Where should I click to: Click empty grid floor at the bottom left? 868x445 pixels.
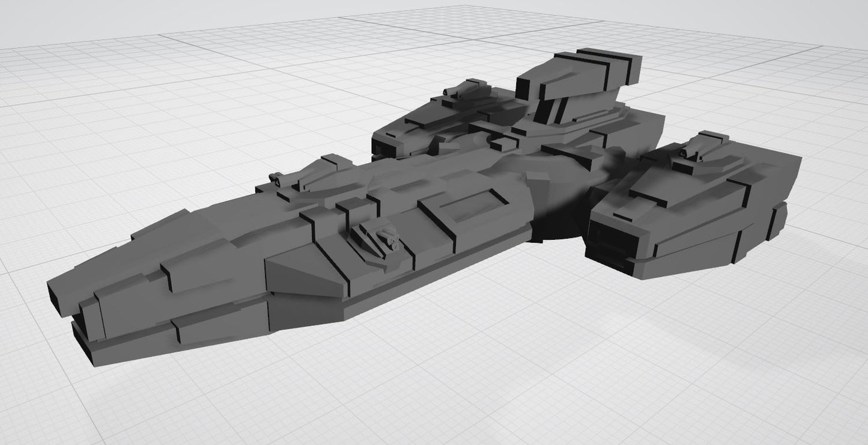tap(90, 409)
